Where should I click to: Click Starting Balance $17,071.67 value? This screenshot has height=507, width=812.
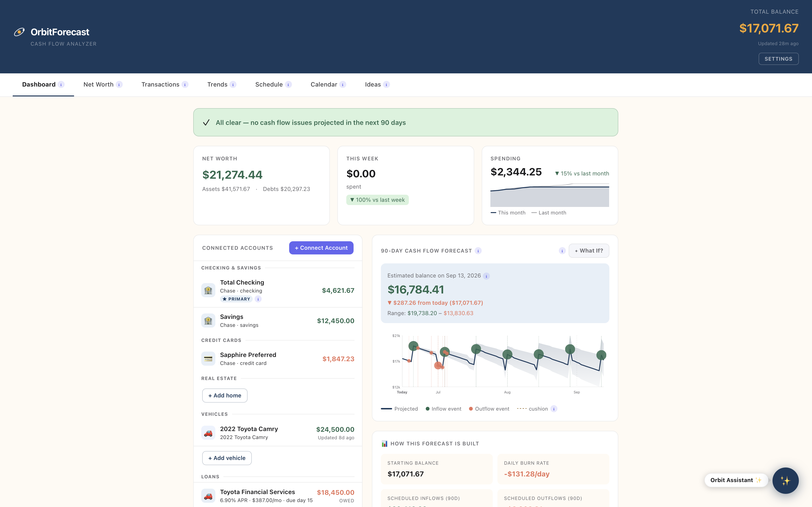pos(406,474)
